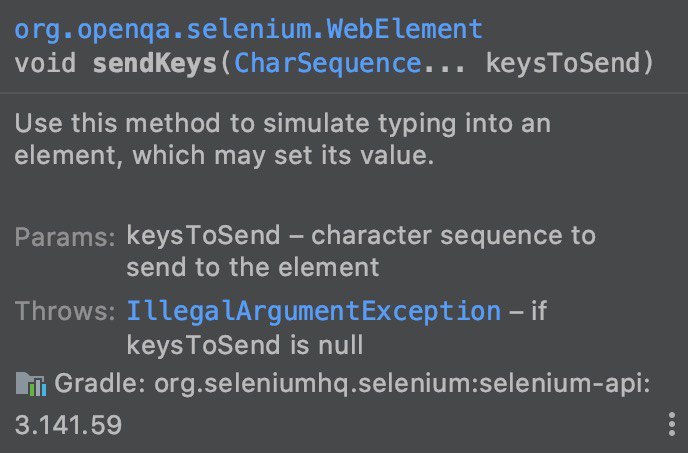The image size is (688, 453).
Task: Click the separator line below the signature
Action: click(344, 93)
